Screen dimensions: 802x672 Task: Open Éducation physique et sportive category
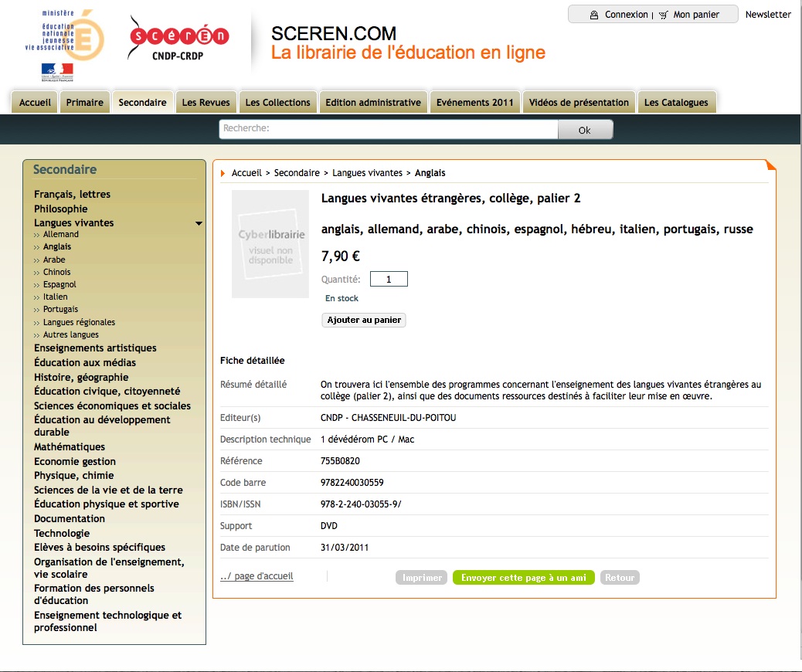click(107, 504)
